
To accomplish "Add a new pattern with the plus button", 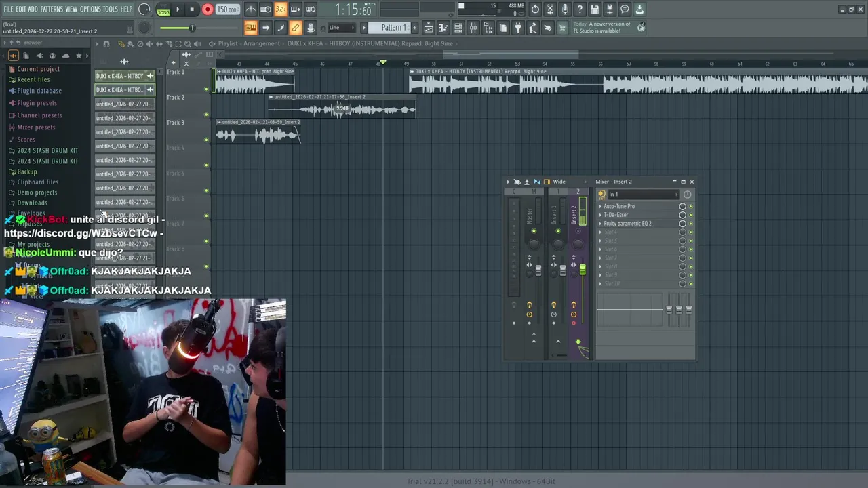I will (415, 28).
